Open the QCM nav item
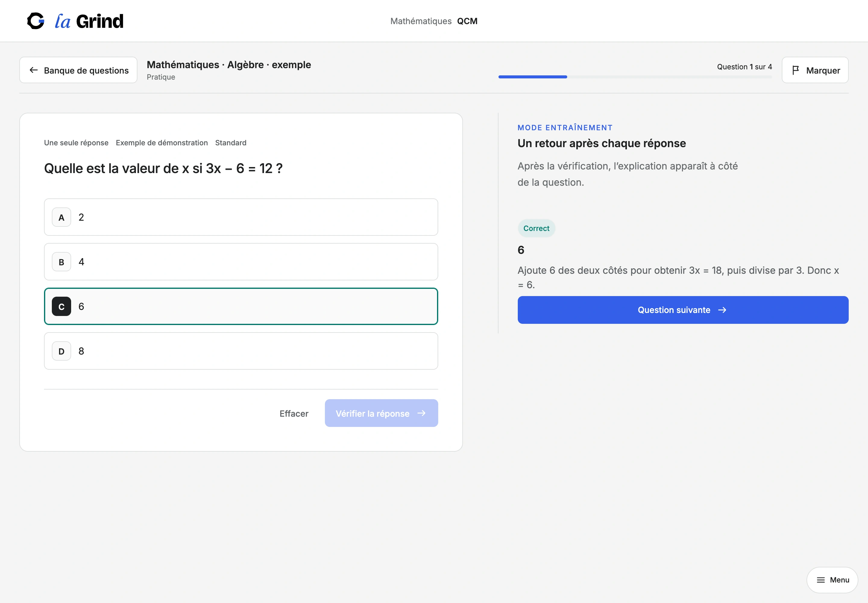This screenshot has width=868, height=603. (x=467, y=21)
